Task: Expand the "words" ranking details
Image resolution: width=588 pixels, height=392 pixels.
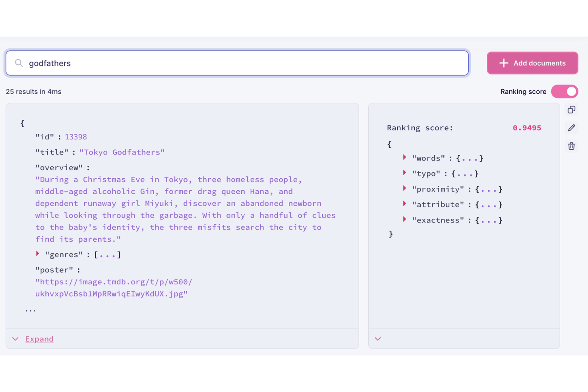Action: coord(404,158)
